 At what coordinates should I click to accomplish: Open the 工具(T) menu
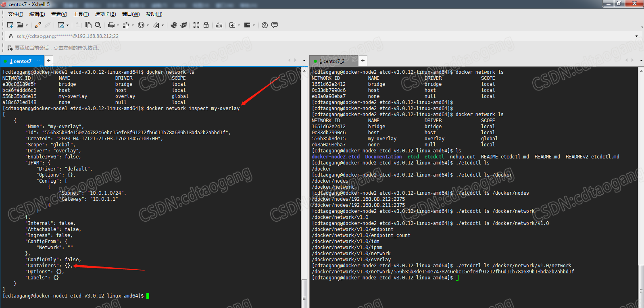(x=81, y=14)
